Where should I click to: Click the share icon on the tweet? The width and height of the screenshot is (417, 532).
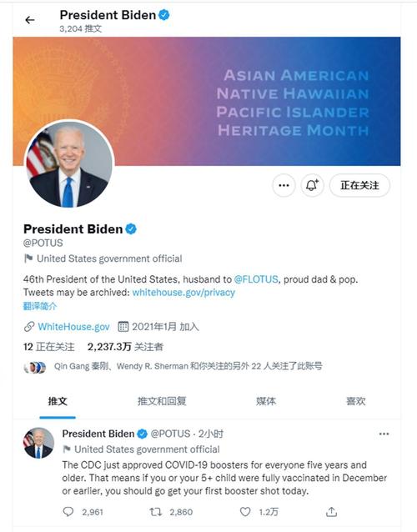coord(331,512)
